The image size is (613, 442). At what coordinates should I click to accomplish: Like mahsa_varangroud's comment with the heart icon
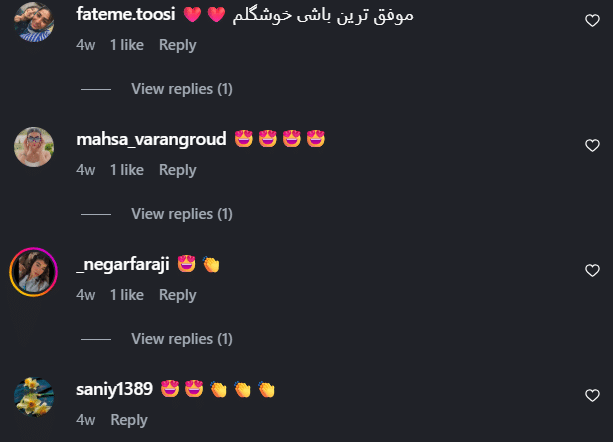click(x=592, y=145)
